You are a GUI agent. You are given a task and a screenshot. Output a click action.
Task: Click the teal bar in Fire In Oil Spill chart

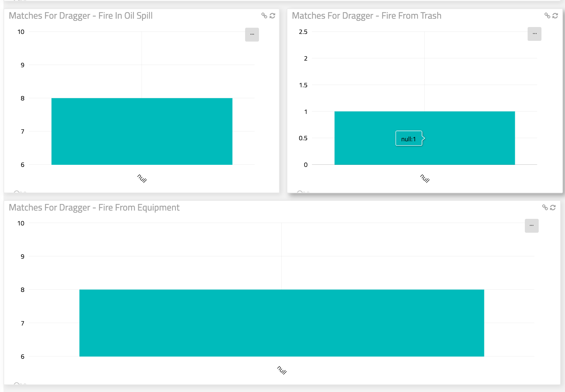(142, 131)
